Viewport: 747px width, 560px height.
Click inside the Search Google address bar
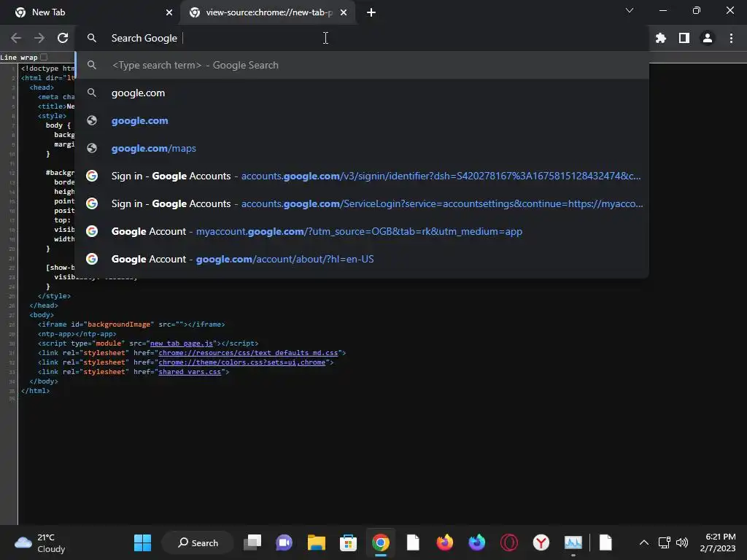(x=362, y=38)
